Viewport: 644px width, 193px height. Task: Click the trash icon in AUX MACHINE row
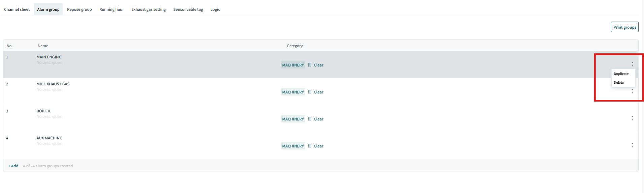click(x=310, y=146)
